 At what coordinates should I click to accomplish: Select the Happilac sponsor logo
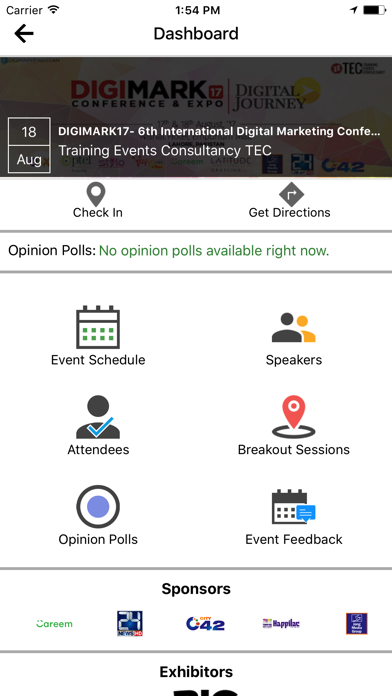tap(281, 624)
